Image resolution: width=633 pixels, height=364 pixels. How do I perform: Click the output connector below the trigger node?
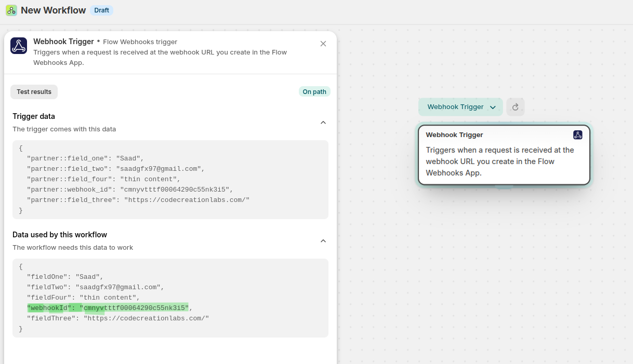[504, 186]
